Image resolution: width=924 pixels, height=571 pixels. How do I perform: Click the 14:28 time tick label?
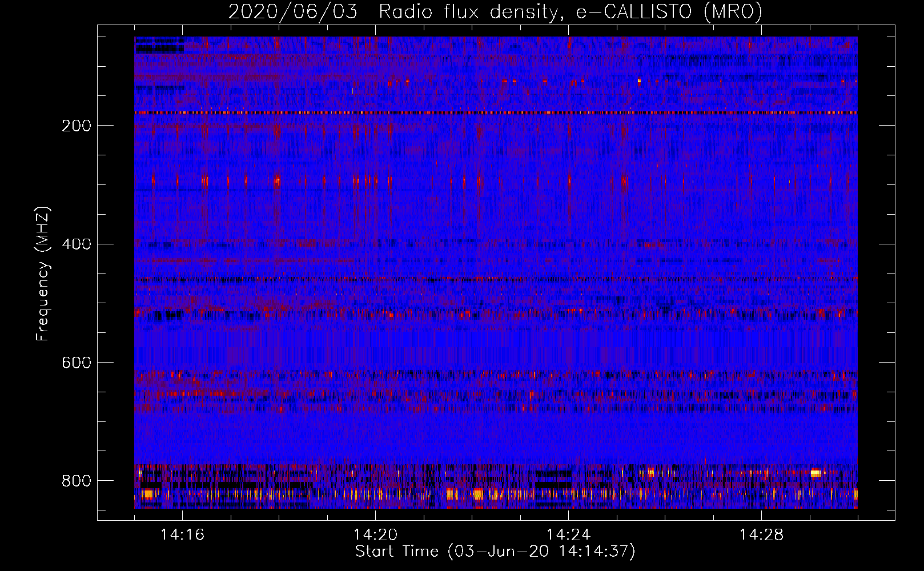(761, 535)
